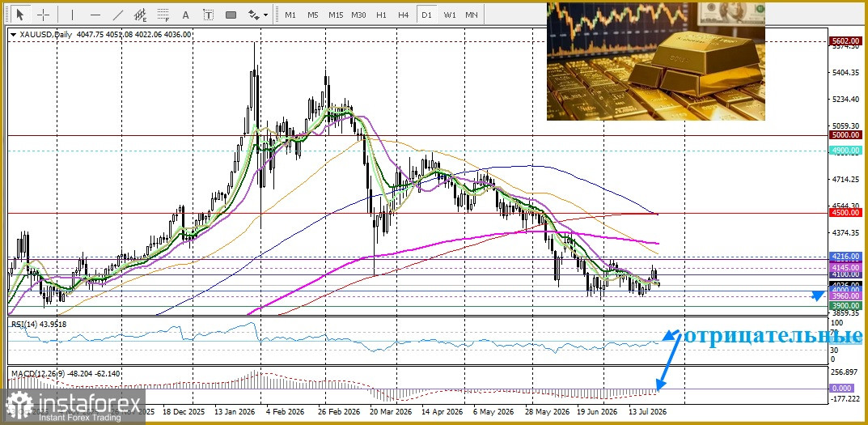Toggle the D1 daily timeframe button

pyautogui.click(x=426, y=15)
